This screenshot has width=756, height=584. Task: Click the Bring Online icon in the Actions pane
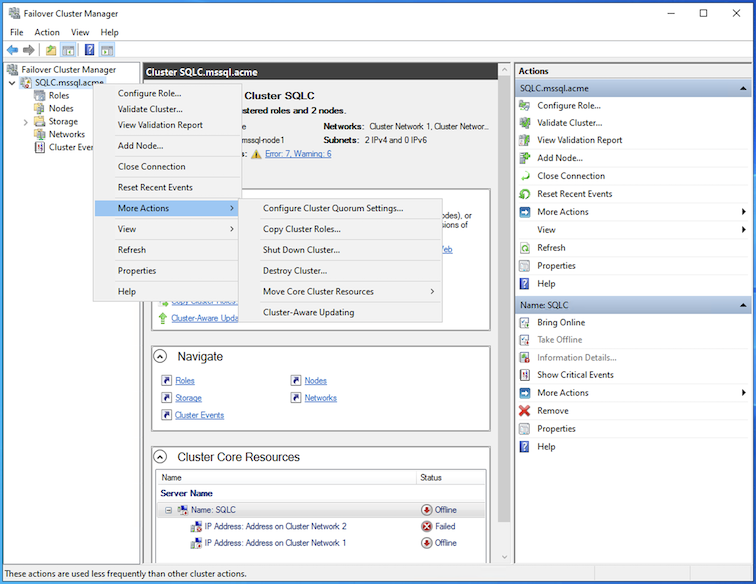525,323
